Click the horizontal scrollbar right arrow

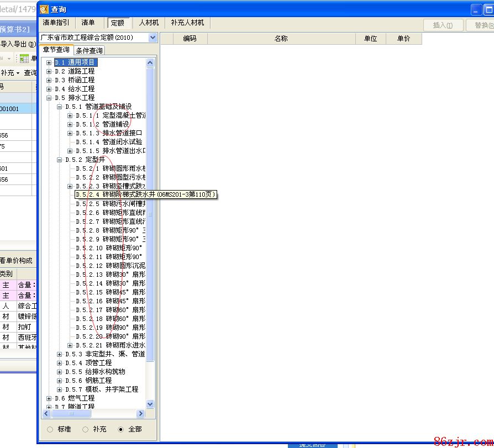tap(141, 414)
